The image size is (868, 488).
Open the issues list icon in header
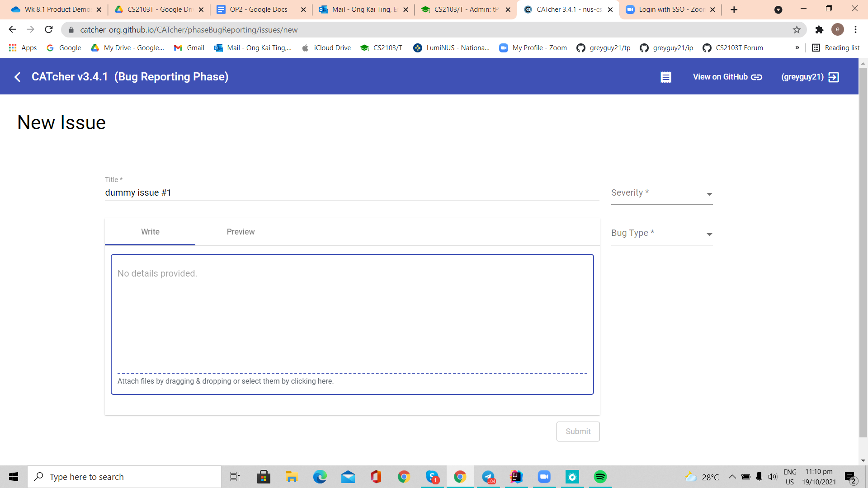[x=665, y=77]
